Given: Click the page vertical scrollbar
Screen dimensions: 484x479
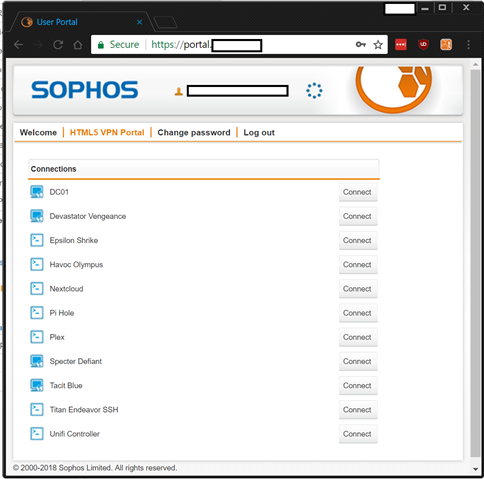Looking at the screenshot, I should click(x=475, y=263).
